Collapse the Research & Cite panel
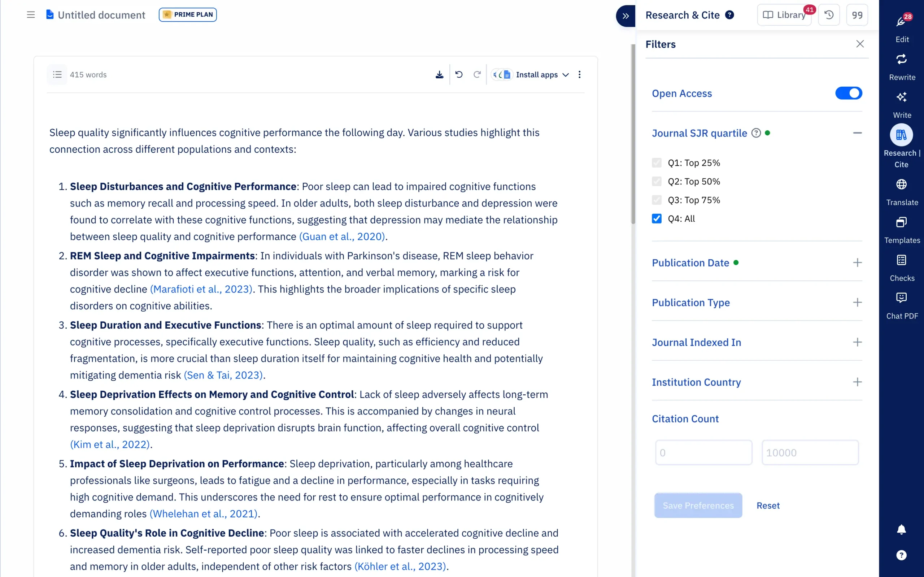Viewport: 924px width, 577px height. click(x=626, y=16)
